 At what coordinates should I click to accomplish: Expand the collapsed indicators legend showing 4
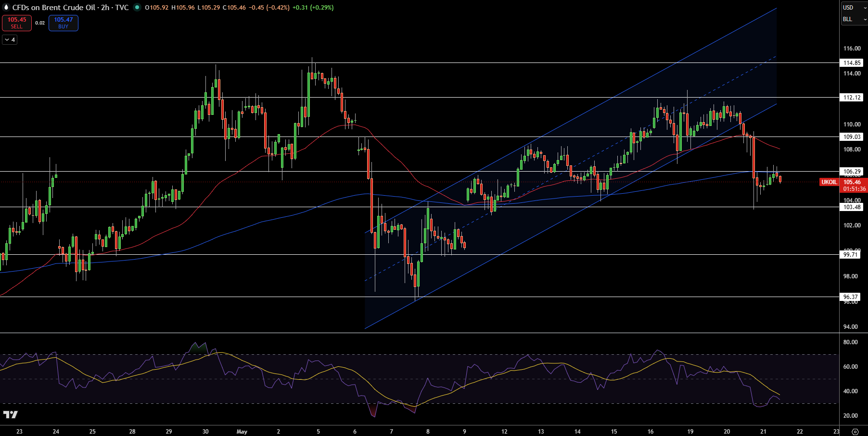10,40
